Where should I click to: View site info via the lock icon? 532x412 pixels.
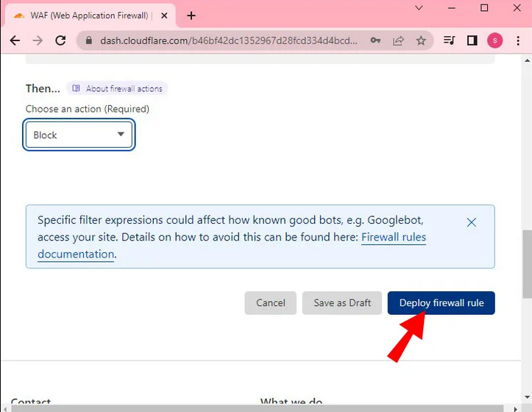(89, 41)
